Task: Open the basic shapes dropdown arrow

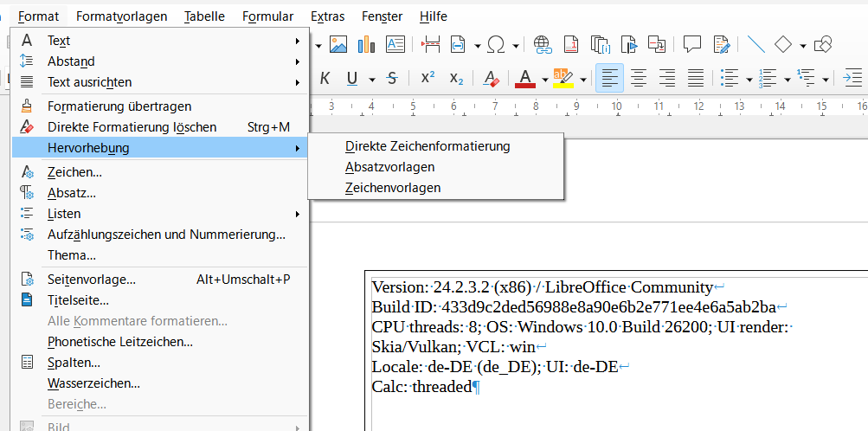Action: click(x=803, y=45)
